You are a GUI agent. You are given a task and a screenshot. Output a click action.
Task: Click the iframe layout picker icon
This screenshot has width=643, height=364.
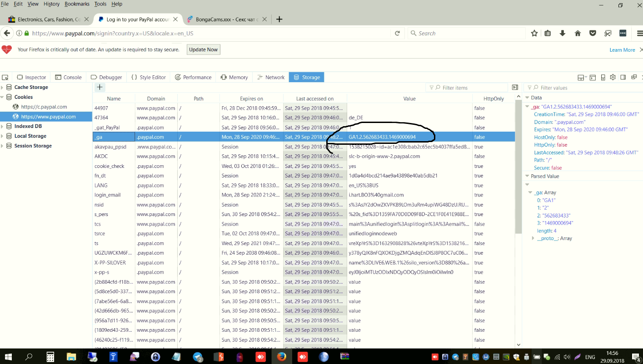coord(582,78)
